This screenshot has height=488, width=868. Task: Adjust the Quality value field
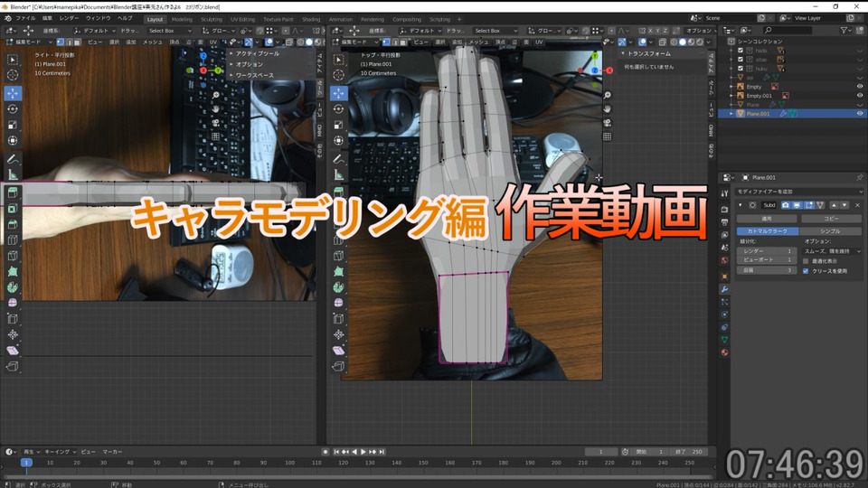pyautogui.click(x=766, y=270)
